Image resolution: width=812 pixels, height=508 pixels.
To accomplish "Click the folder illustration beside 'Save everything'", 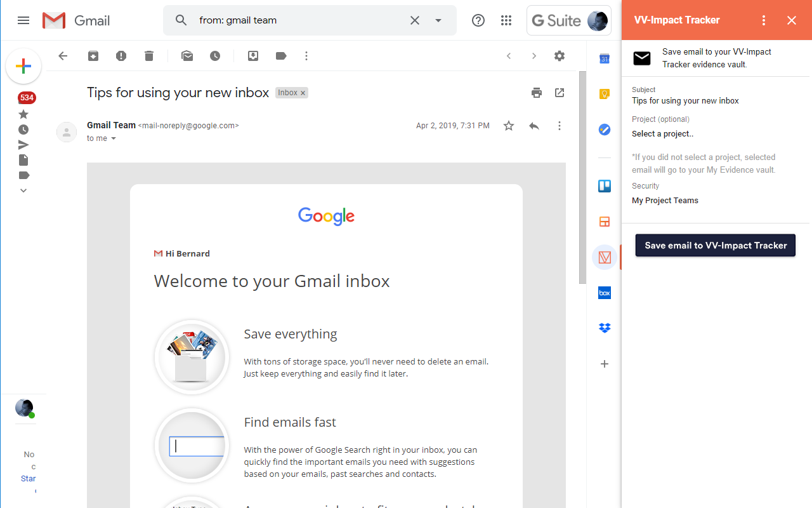I will coord(192,358).
